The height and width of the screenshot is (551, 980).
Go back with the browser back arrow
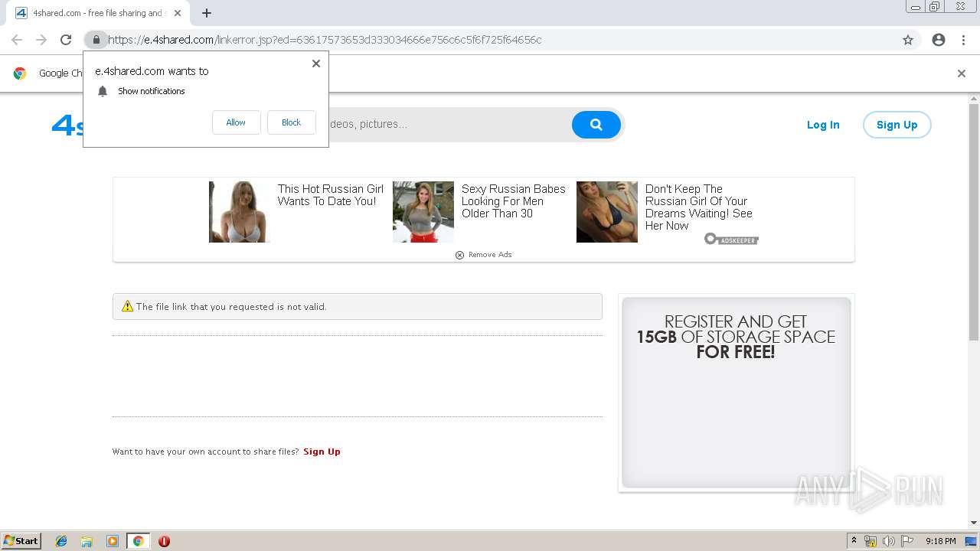pos(17,40)
